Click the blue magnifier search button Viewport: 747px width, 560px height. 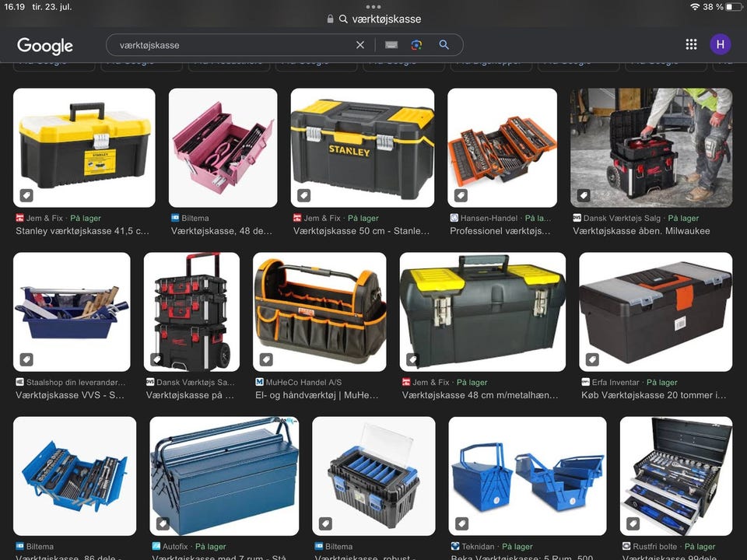(444, 45)
